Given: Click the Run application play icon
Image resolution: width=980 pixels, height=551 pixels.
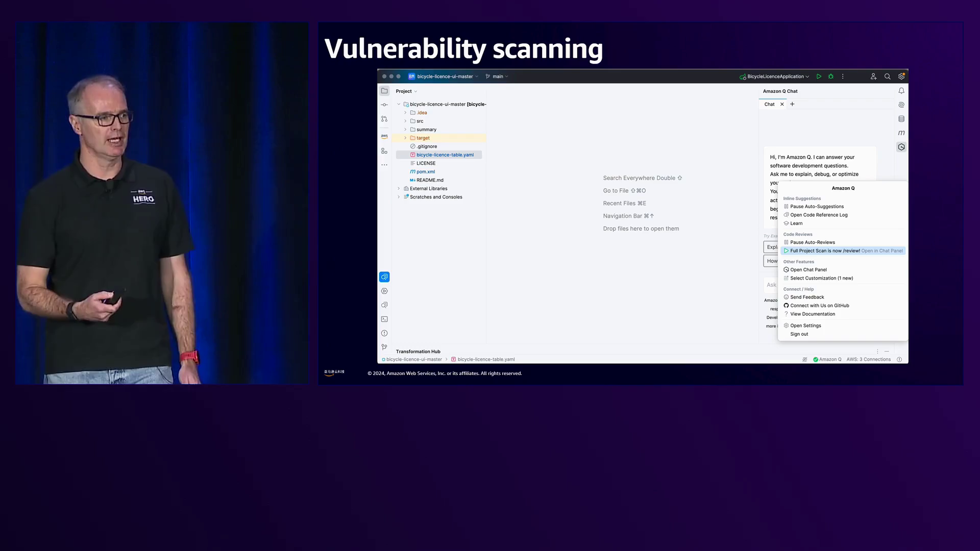Looking at the screenshot, I should pos(819,77).
